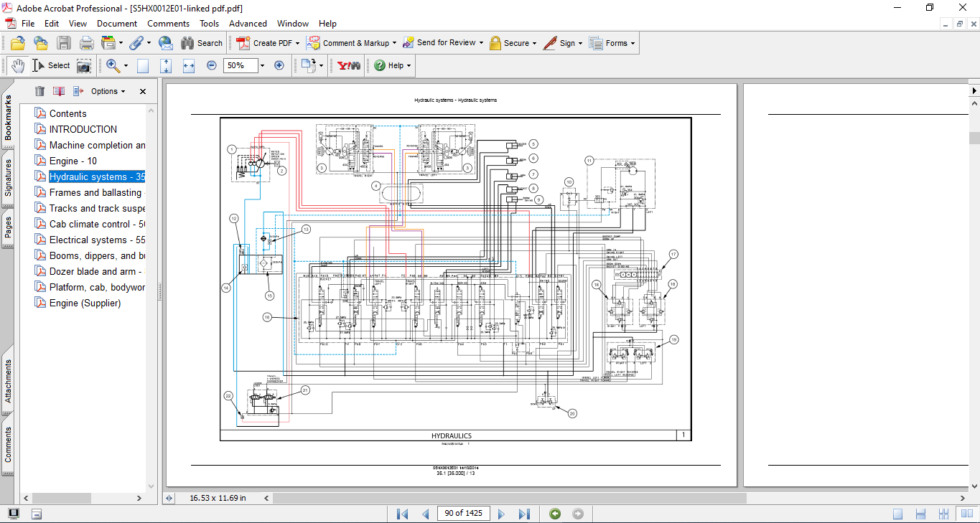The image size is (980, 523).
Task: Print the document using the printer icon
Action: [x=87, y=43]
